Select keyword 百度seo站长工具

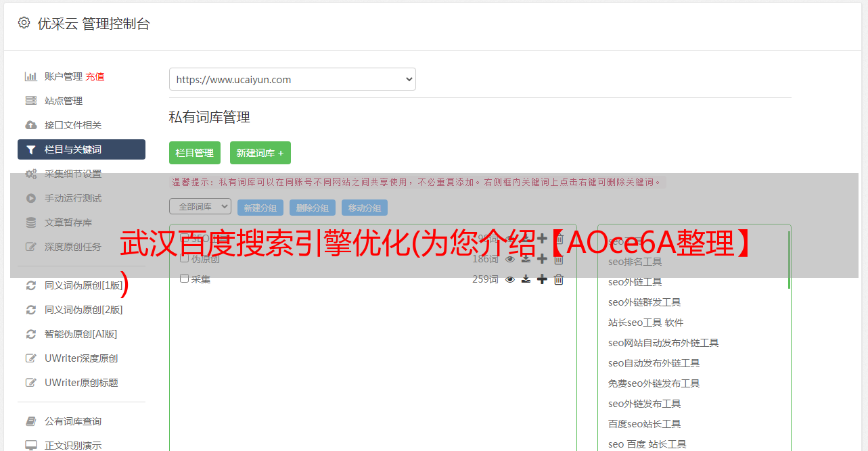pyautogui.click(x=645, y=424)
